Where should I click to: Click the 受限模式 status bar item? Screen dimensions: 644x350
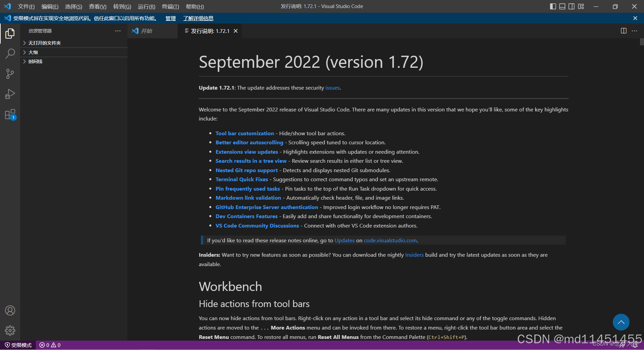[18, 345]
